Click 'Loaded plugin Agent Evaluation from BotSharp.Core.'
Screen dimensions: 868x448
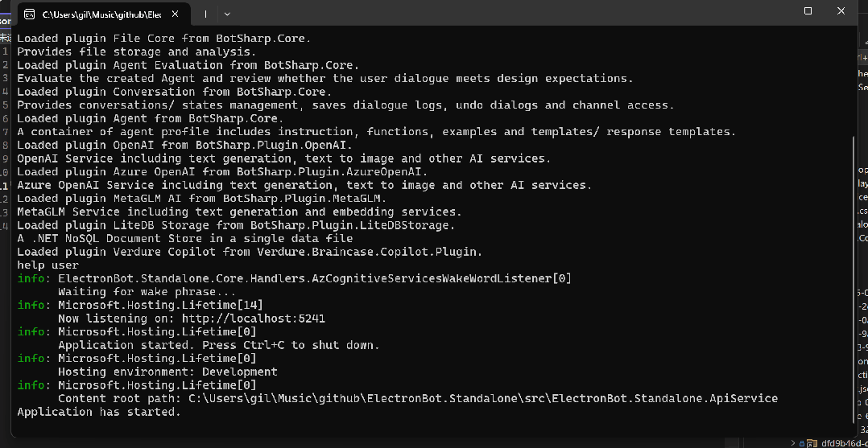coord(188,65)
